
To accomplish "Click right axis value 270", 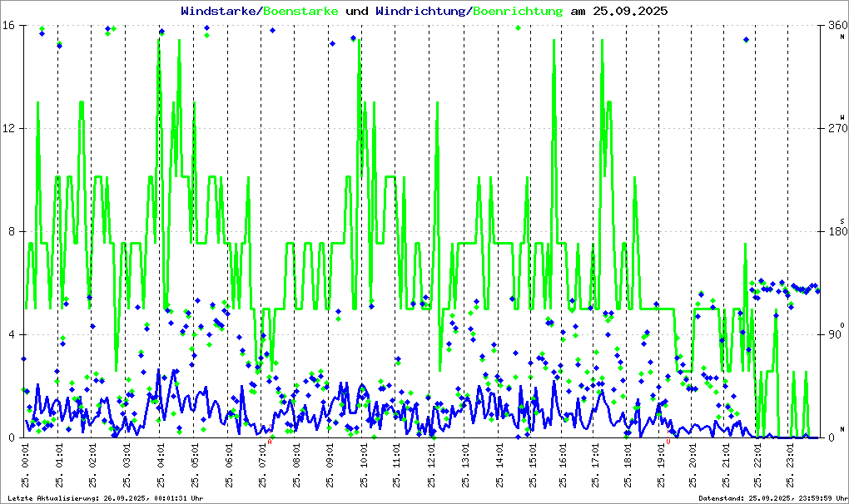I will pos(837,129).
